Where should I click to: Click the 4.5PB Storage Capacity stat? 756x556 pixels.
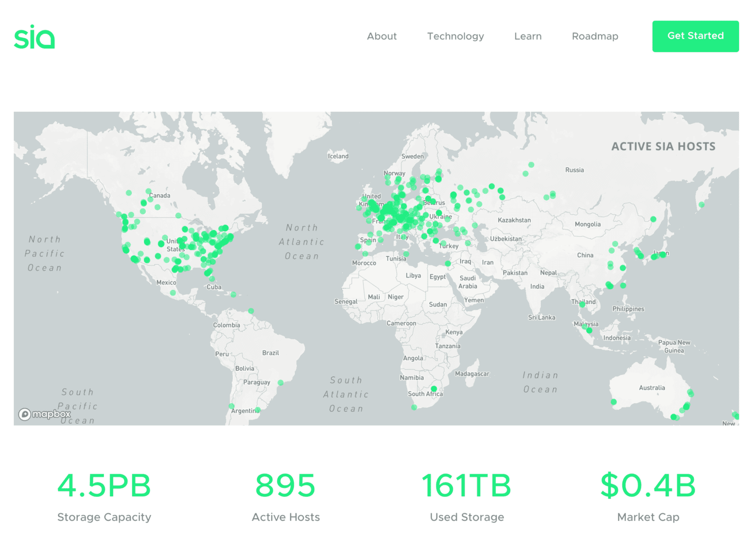point(104,484)
